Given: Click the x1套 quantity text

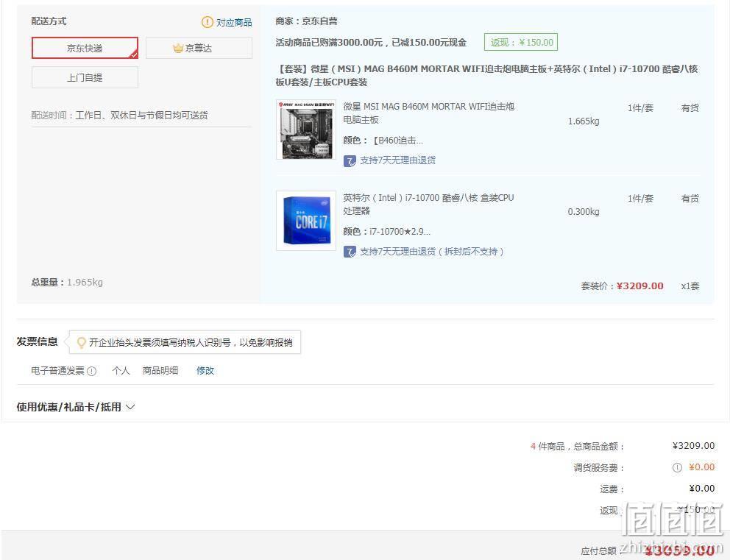Looking at the screenshot, I should tap(690, 286).
